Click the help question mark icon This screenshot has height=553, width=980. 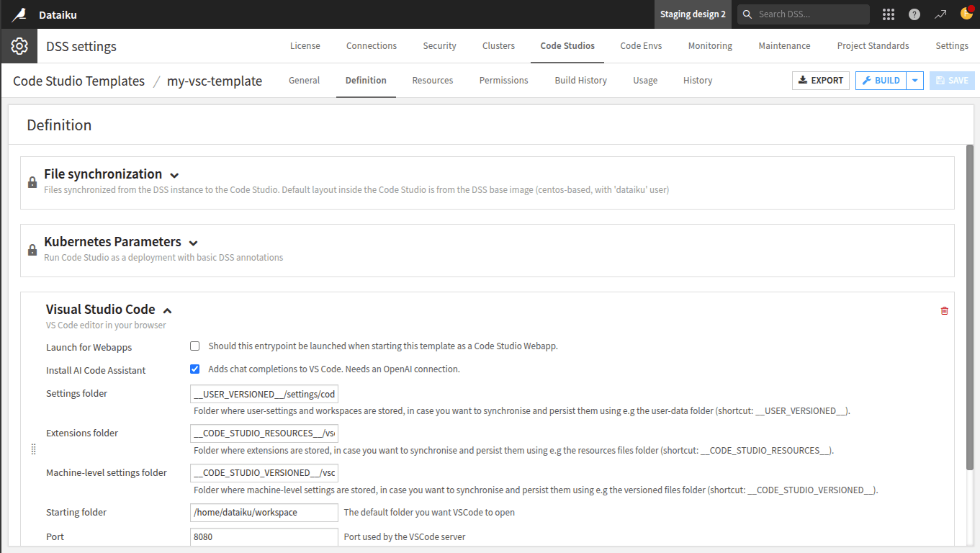(914, 14)
